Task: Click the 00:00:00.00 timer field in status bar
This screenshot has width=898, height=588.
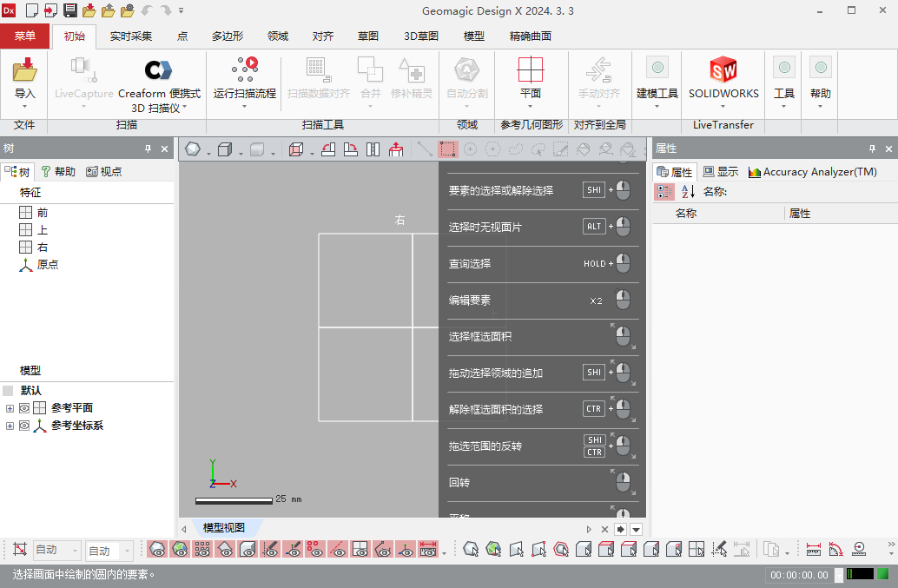Action: [799, 575]
